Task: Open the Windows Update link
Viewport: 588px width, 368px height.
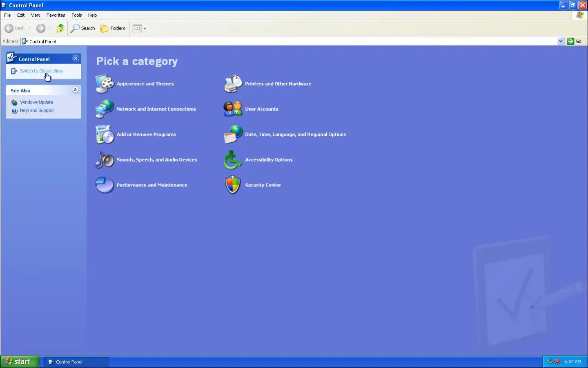Action: [36, 102]
